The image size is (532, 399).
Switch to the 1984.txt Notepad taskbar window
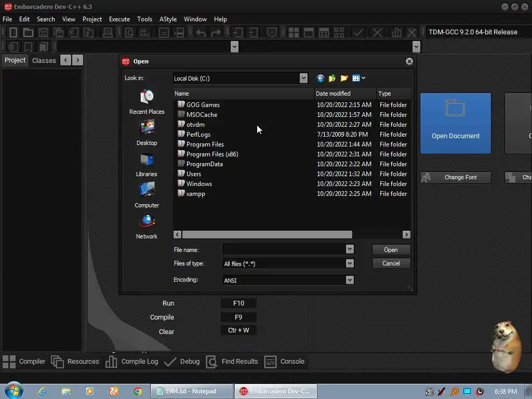coord(191,391)
